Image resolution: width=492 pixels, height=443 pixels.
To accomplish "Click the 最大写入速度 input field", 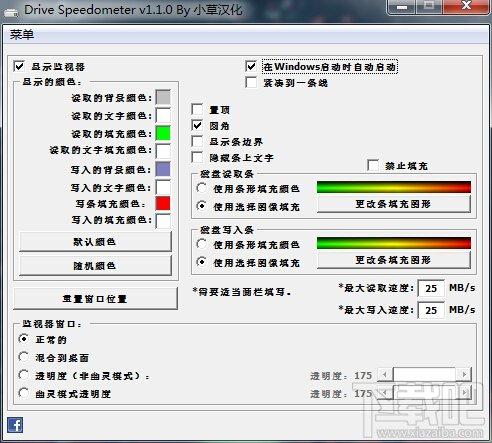I will click(431, 310).
